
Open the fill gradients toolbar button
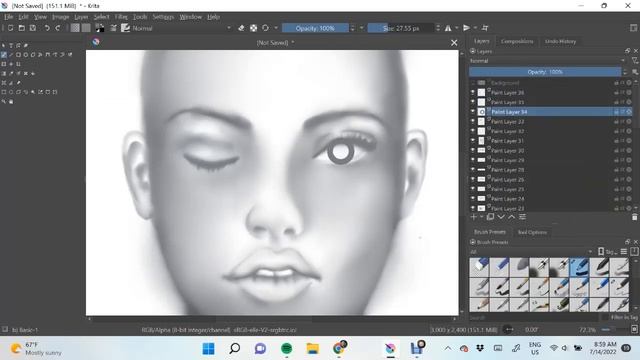tap(75, 28)
